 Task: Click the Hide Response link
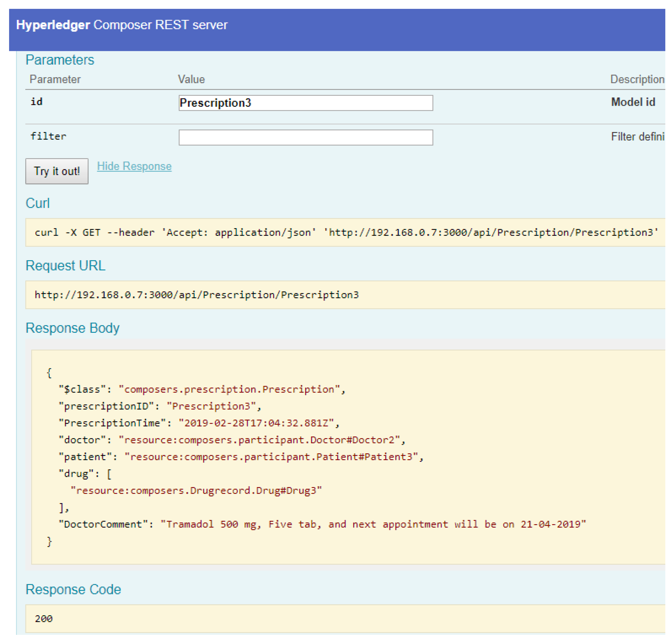pos(134,166)
